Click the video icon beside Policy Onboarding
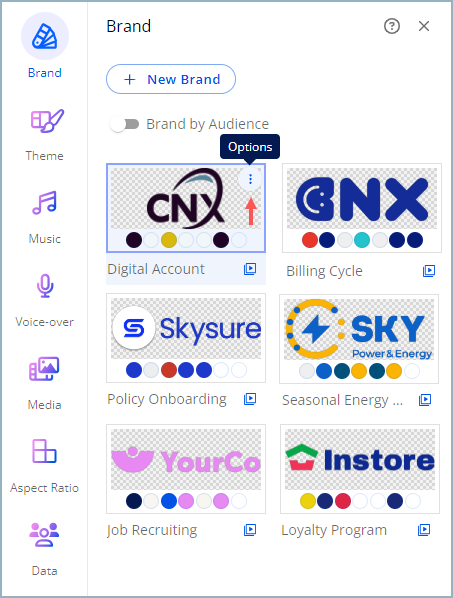The image size is (453, 598). tap(250, 399)
